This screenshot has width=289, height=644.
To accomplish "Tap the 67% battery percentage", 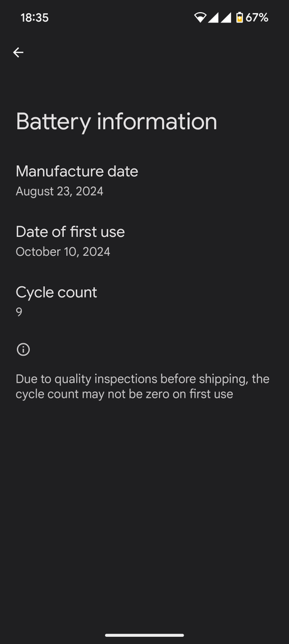I will click(257, 18).
